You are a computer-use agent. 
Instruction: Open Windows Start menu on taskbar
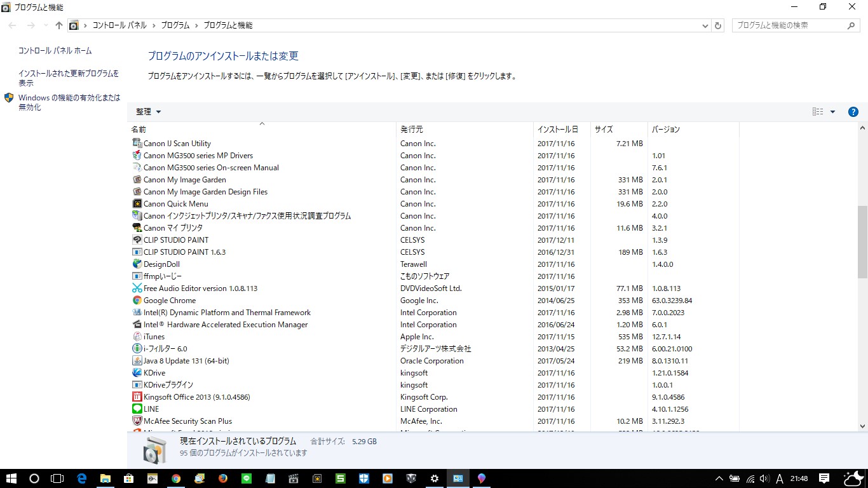pyautogui.click(x=11, y=478)
